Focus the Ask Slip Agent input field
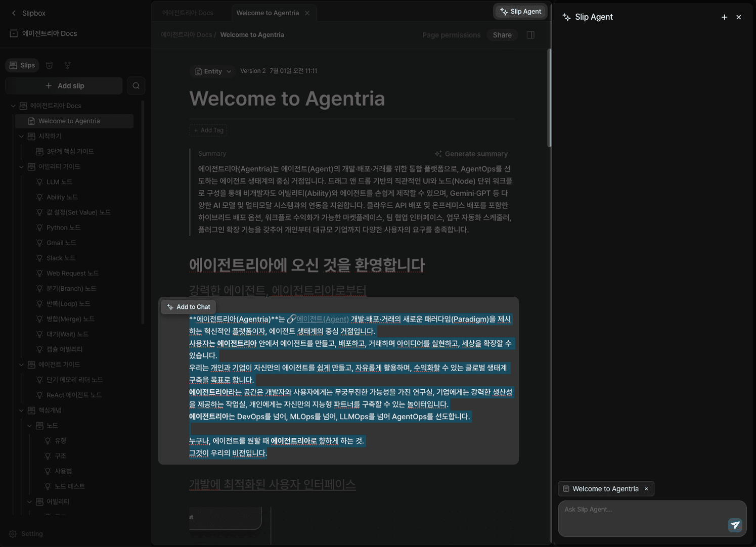This screenshot has height=547, width=756. 652,519
